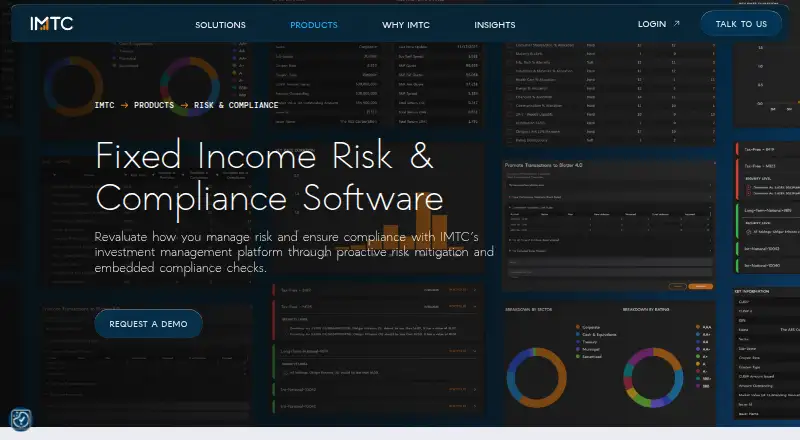Open the Why IMTC menu
Viewport: 800px width, 440px height.
pos(406,25)
